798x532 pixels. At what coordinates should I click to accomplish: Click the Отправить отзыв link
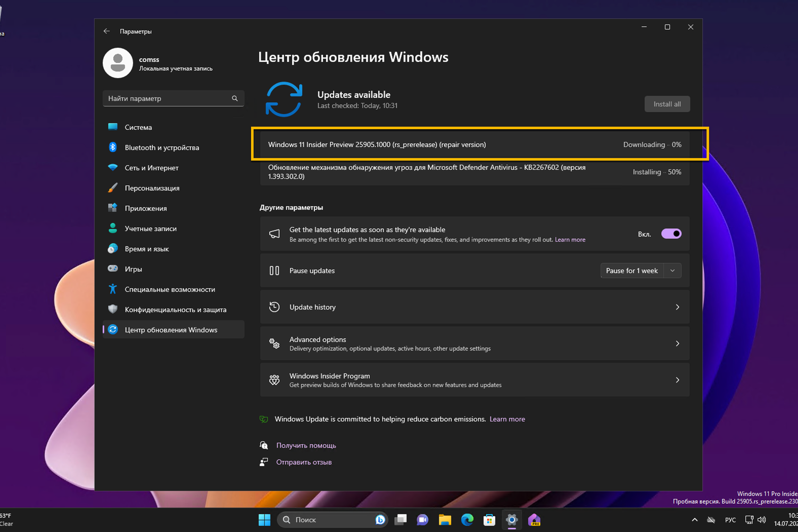coord(304,462)
